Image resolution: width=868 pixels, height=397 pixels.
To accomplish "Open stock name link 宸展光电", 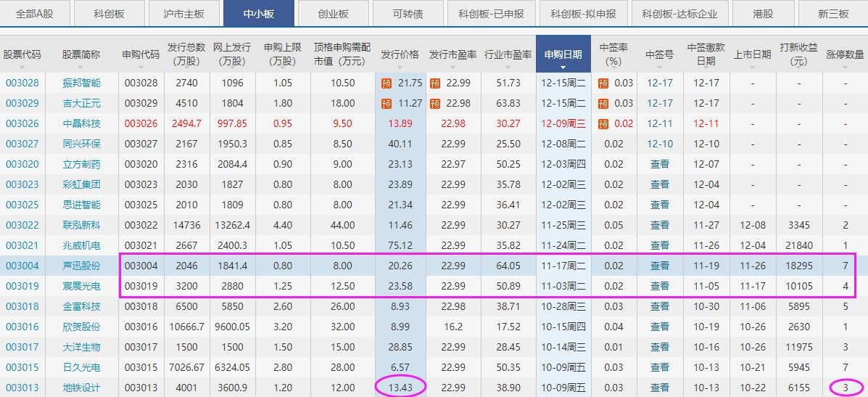I will [x=81, y=286].
